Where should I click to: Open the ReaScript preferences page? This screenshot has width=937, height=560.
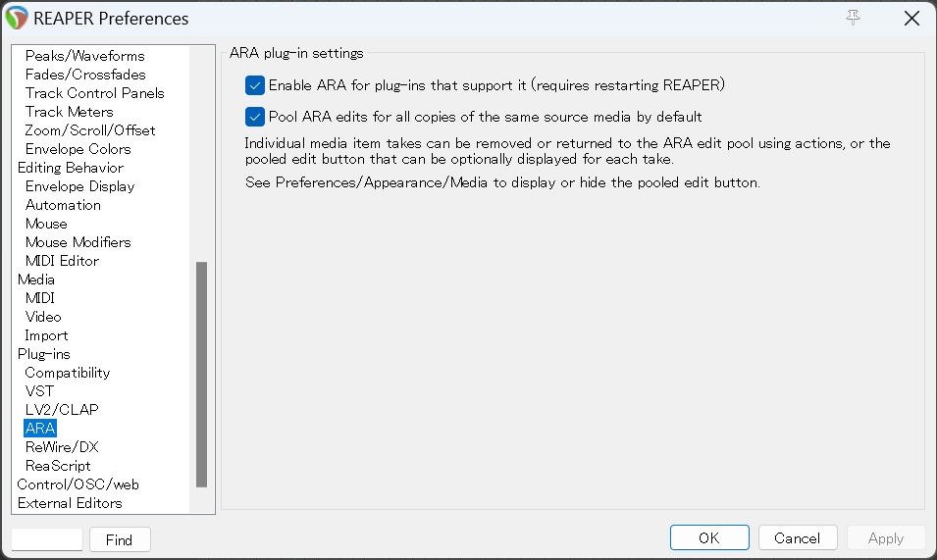57,466
